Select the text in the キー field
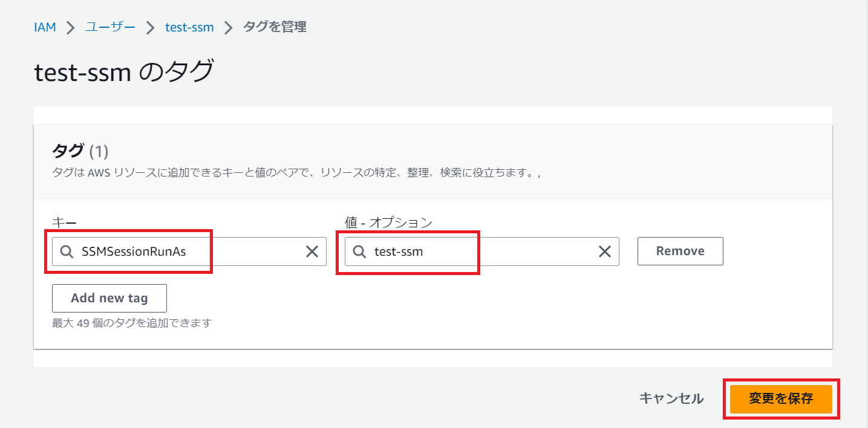 (133, 251)
